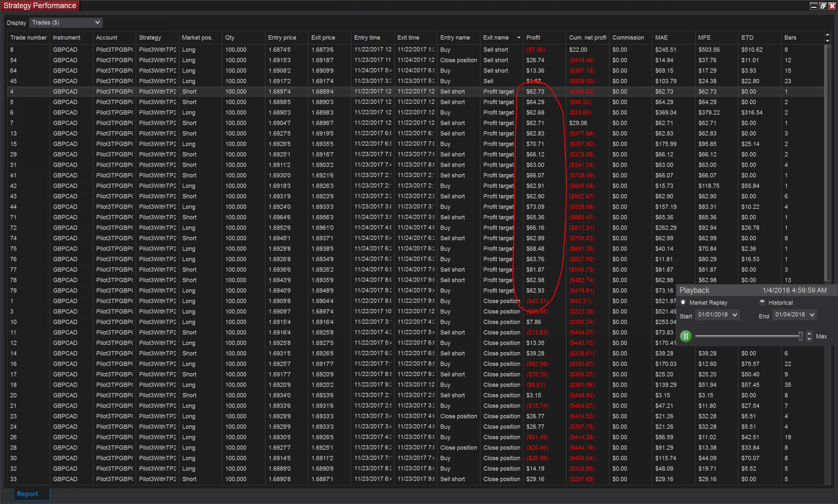Viewport: 838px width, 504px height.
Task: Restore the Strategy Performance window
Action: pyautogui.click(x=823, y=6)
